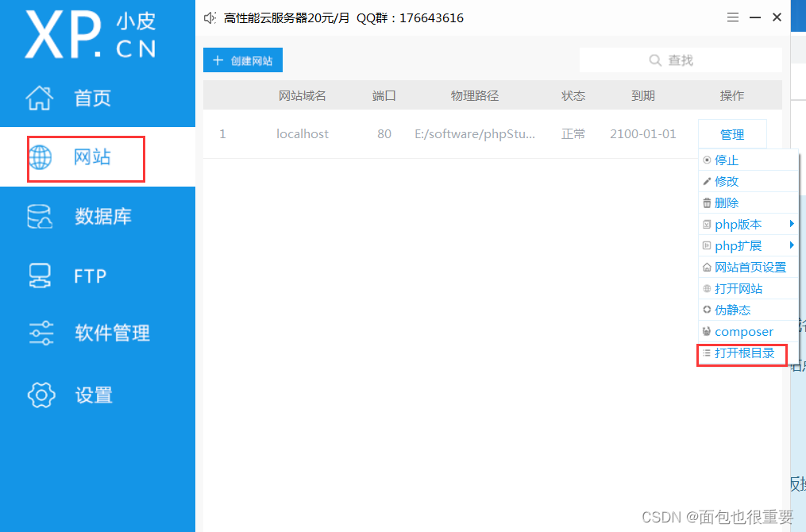Open composer from the manage menu
Screen dimensions: 806x532
pos(743,332)
